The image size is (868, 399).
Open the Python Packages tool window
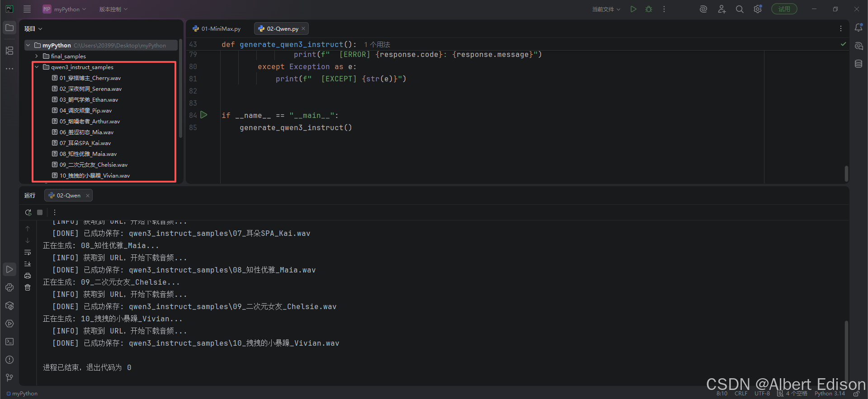pyautogui.click(x=9, y=305)
